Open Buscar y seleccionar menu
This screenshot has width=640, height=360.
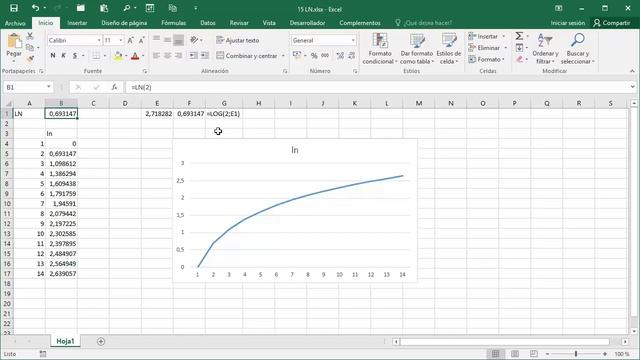click(x=578, y=49)
